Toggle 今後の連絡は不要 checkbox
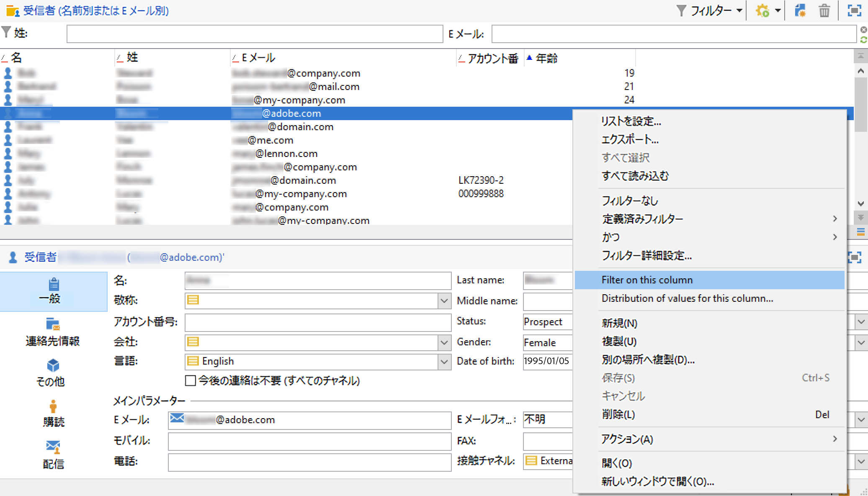This screenshot has height=496, width=868. pos(191,380)
